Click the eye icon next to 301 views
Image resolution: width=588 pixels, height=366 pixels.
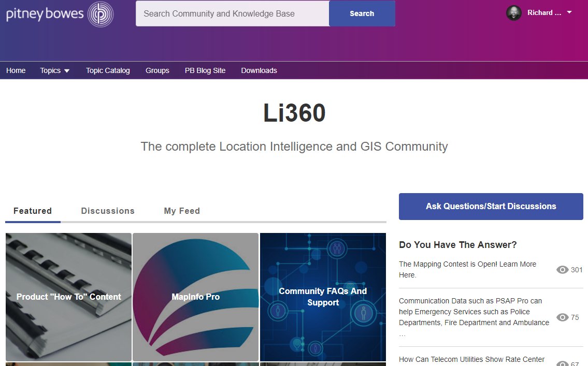click(x=562, y=270)
